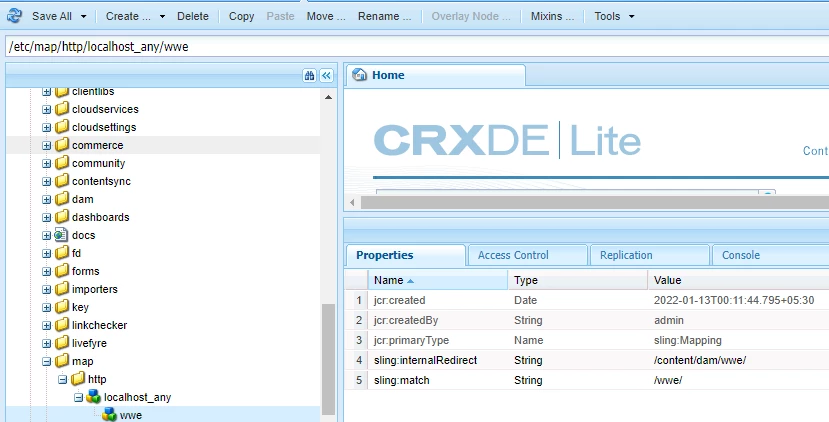
Task: Click the Value column header
Action: tap(738, 280)
